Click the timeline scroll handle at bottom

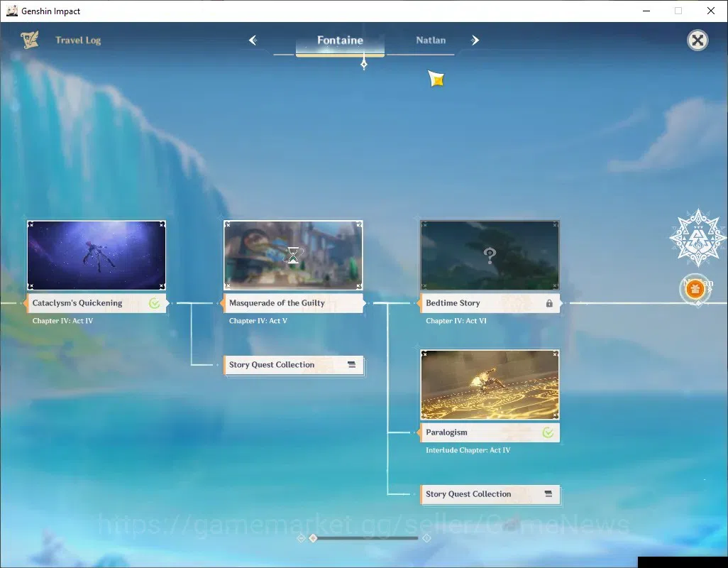click(314, 538)
